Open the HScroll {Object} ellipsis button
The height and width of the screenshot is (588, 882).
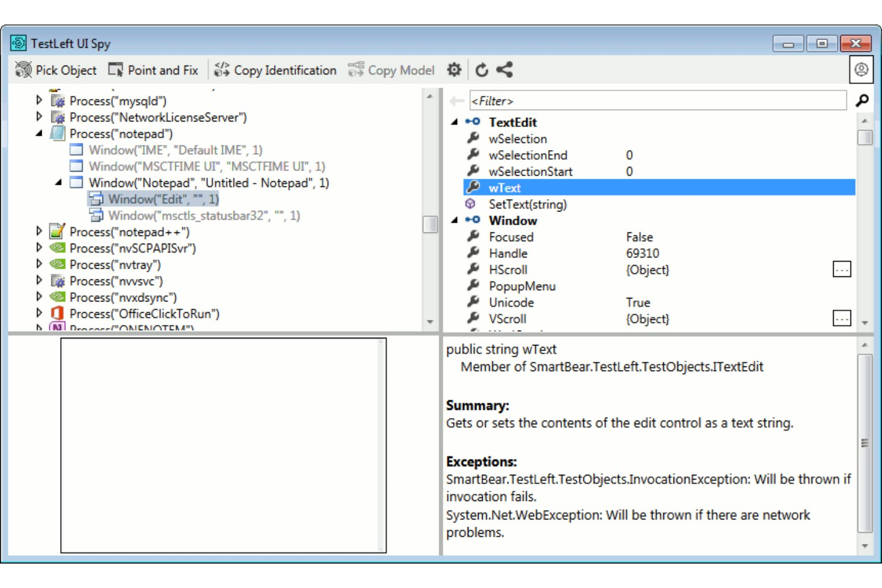click(x=841, y=269)
